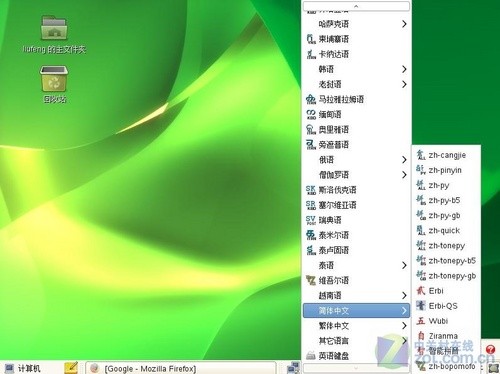Viewport: 500px width, 374px height.
Task: Choose the zh-quick input method
Action: coord(446,230)
